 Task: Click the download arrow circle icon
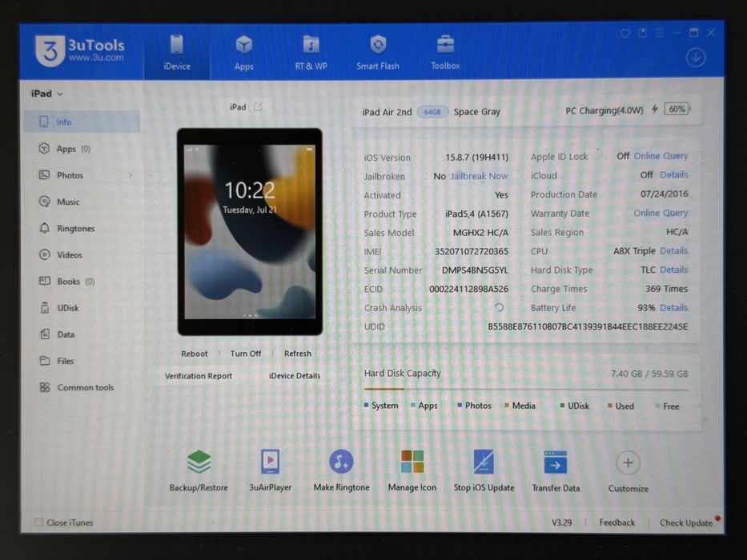[696, 58]
